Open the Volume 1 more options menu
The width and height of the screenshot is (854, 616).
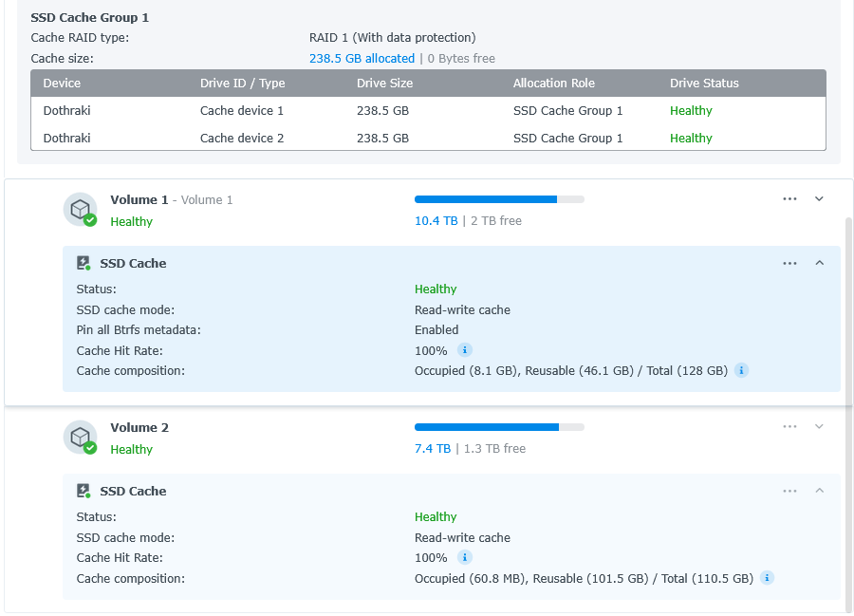pyautogui.click(x=789, y=199)
